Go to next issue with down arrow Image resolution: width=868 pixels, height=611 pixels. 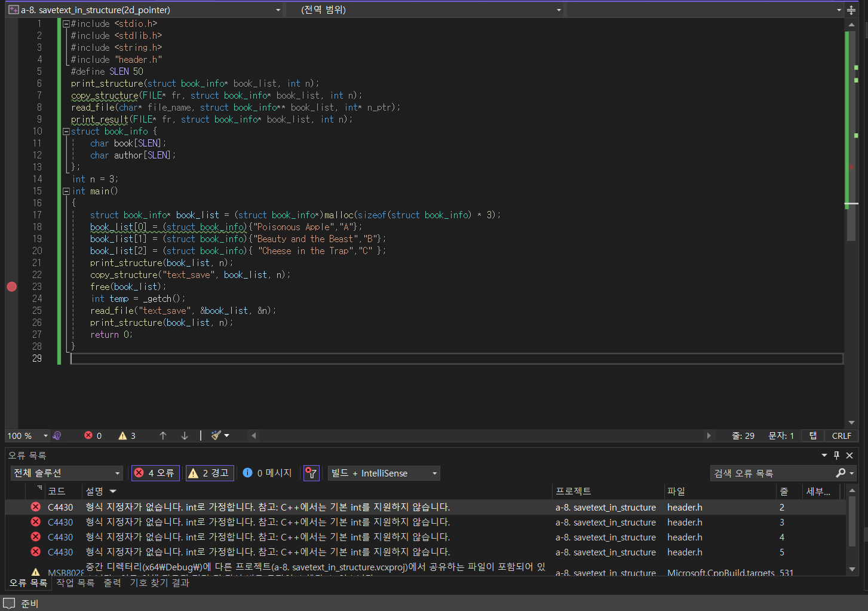[x=185, y=436]
